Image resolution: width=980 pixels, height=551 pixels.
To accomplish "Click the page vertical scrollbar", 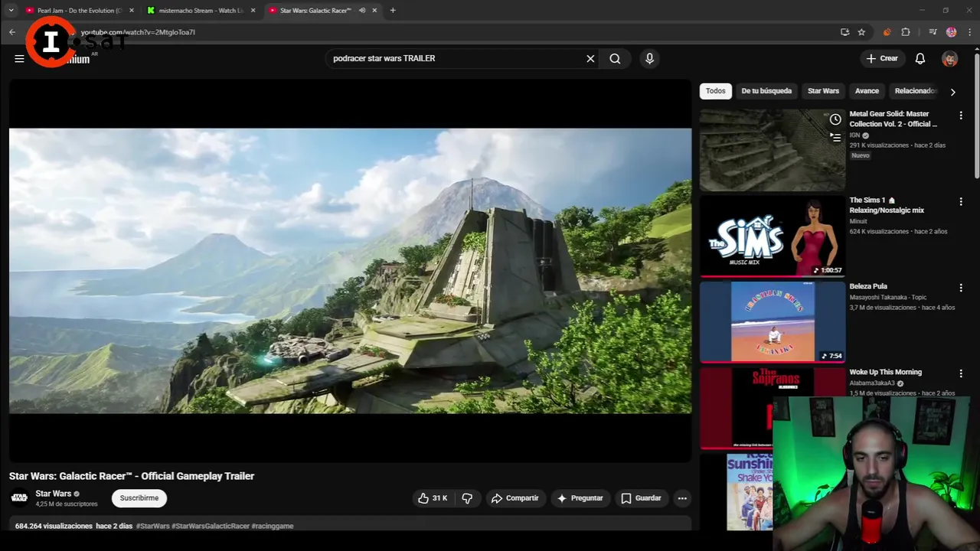I will pyautogui.click(x=976, y=115).
